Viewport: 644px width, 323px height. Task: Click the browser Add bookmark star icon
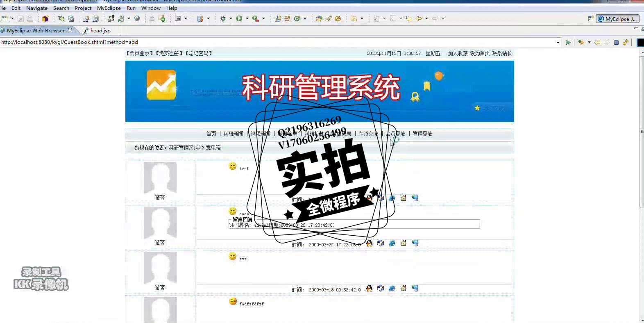tap(581, 42)
